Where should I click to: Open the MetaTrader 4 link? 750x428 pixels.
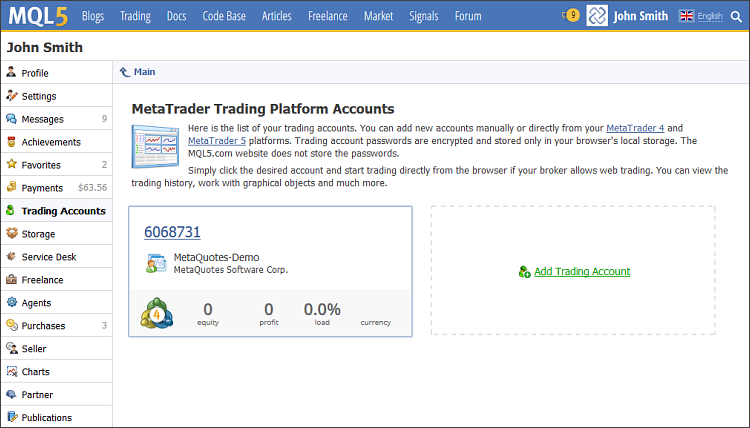click(x=635, y=128)
